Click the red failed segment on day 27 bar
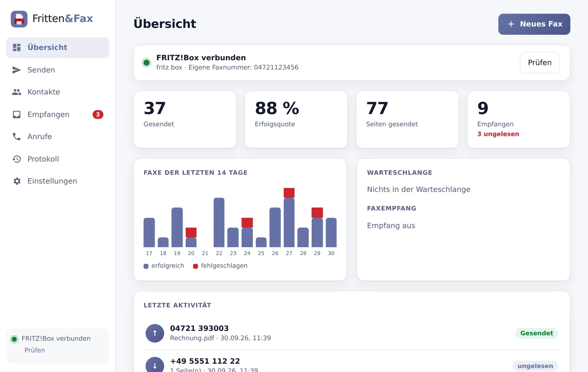588x372 pixels. click(289, 193)
